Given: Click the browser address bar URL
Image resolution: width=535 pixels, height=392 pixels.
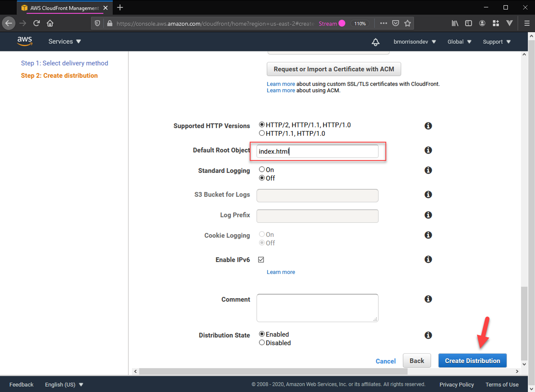Looking at the screenshot, I should [215, 24].
